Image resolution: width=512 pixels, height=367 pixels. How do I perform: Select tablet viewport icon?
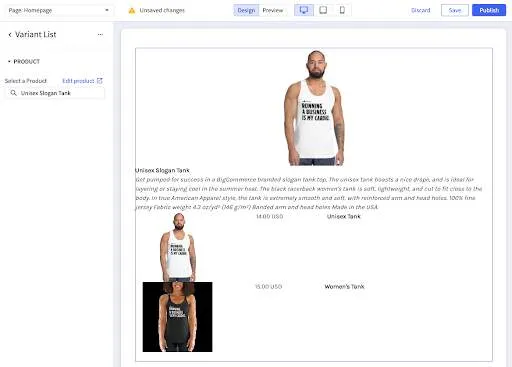(323, 10)
